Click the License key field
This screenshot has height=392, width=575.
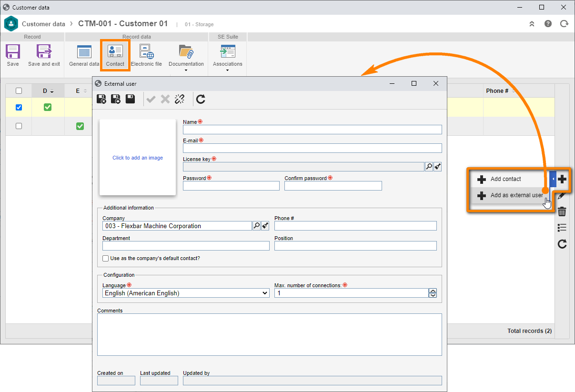click(x=303, y=167)
